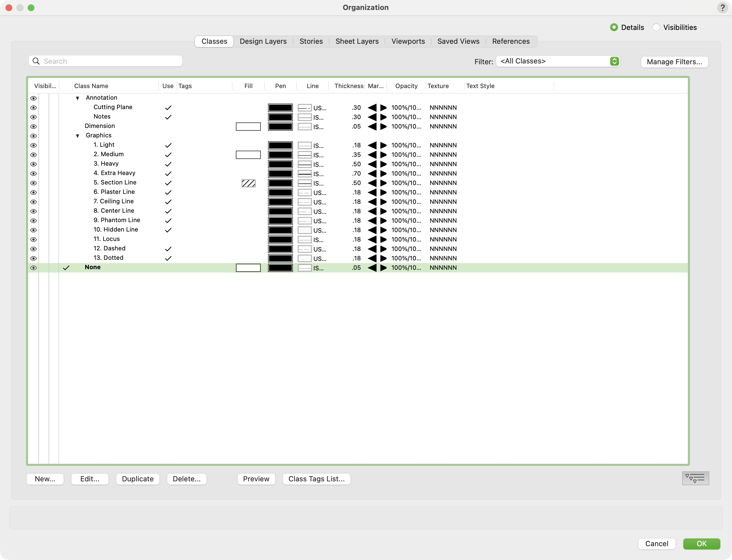732x560 pixels.
Task: Click the line style icon for 10. Hidden Line
Action: (x=305, y=230)
